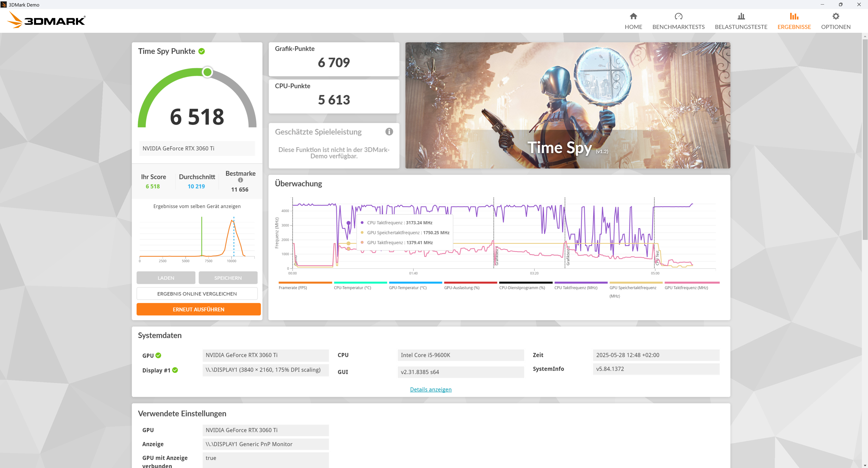Open Benchmarktests via the gauge icon
The height and width of the screenshot is (468, 868).
[x=678, y=16]
